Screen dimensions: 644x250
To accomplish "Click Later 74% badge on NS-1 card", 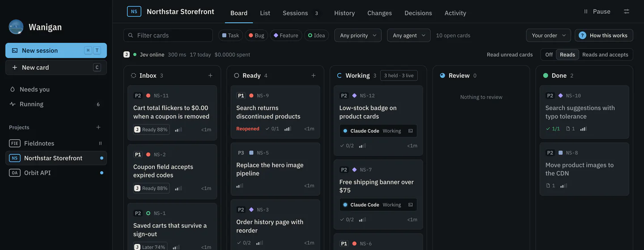I will coord(150,247).
